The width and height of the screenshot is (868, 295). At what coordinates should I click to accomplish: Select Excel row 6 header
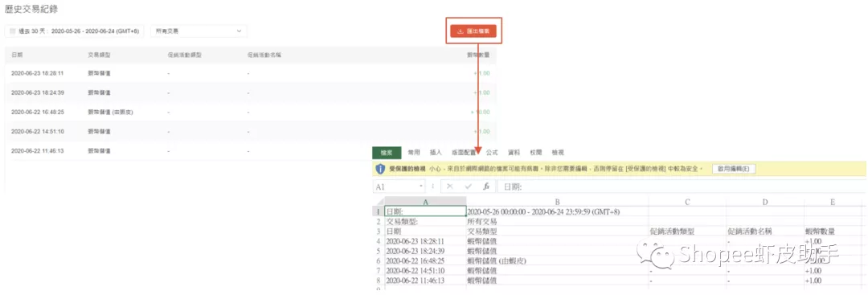[378, 260]
